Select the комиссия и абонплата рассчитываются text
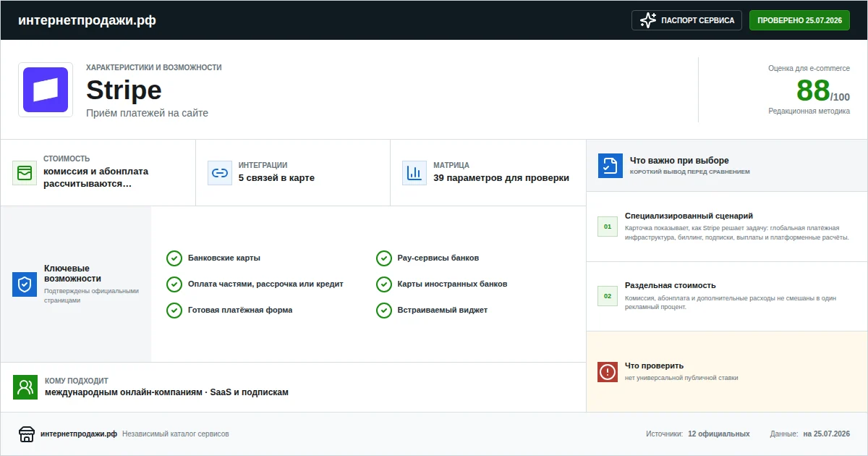 [95, 177]
